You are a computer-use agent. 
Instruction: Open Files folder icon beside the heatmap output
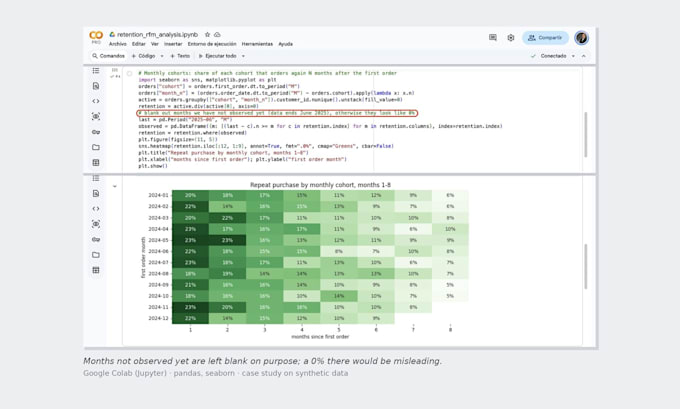click(96, 255)
